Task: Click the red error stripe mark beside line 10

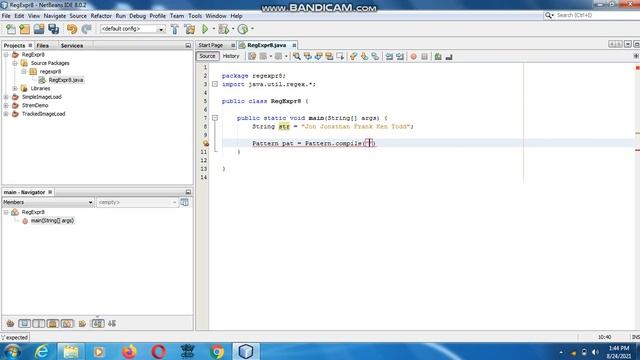Action: point(637,150)
